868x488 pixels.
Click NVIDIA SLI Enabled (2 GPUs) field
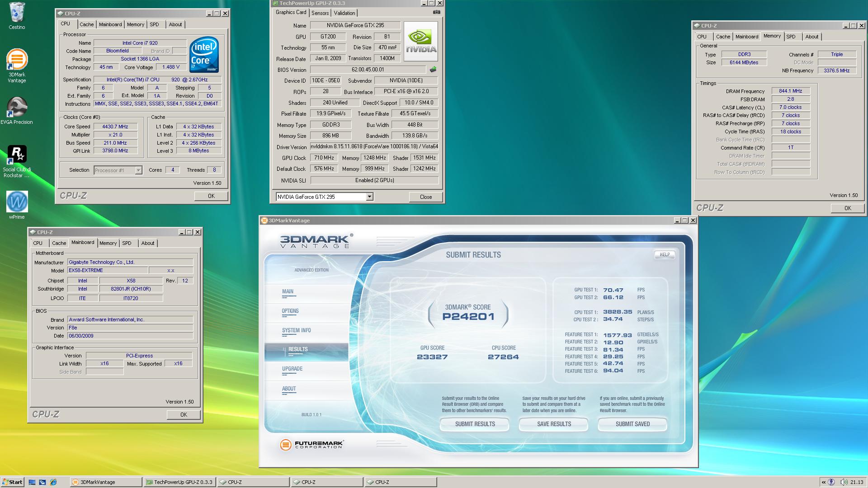(374, 180)
